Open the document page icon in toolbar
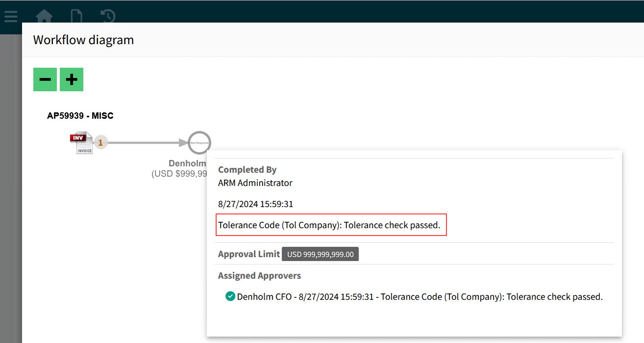The image size is (644, 343). (x=76, y=15)
